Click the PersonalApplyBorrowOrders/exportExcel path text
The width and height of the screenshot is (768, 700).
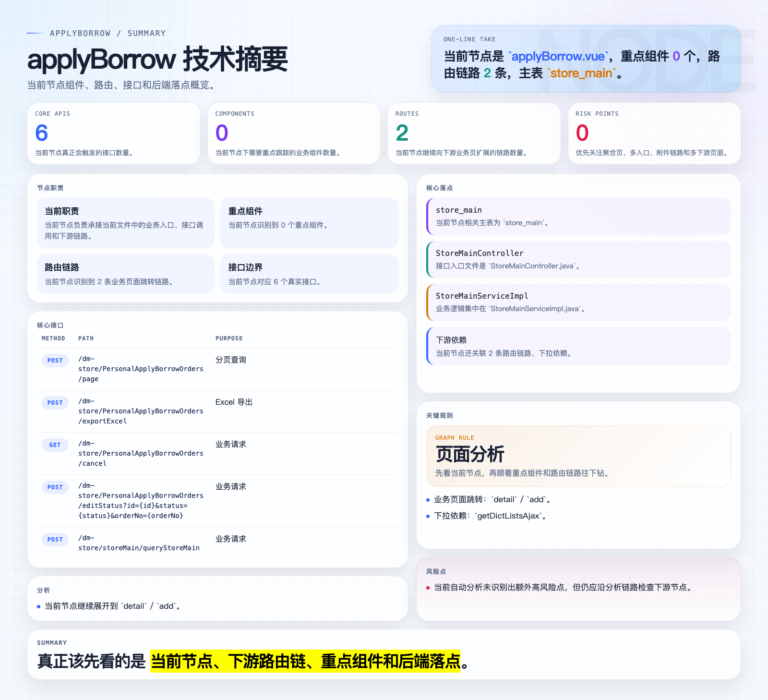point(141,411)
